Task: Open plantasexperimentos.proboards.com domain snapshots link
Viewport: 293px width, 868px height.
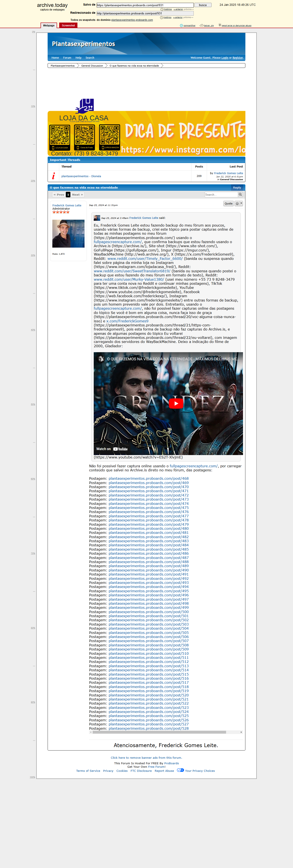Action: (x=132, y=20)
